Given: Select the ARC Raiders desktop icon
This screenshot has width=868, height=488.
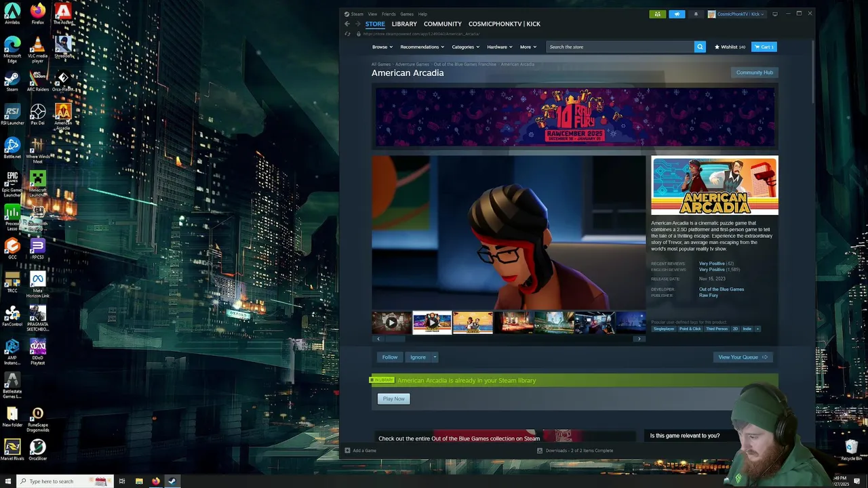Looking at the screenshot, I should pyautogui.click(x=38, y=81).
